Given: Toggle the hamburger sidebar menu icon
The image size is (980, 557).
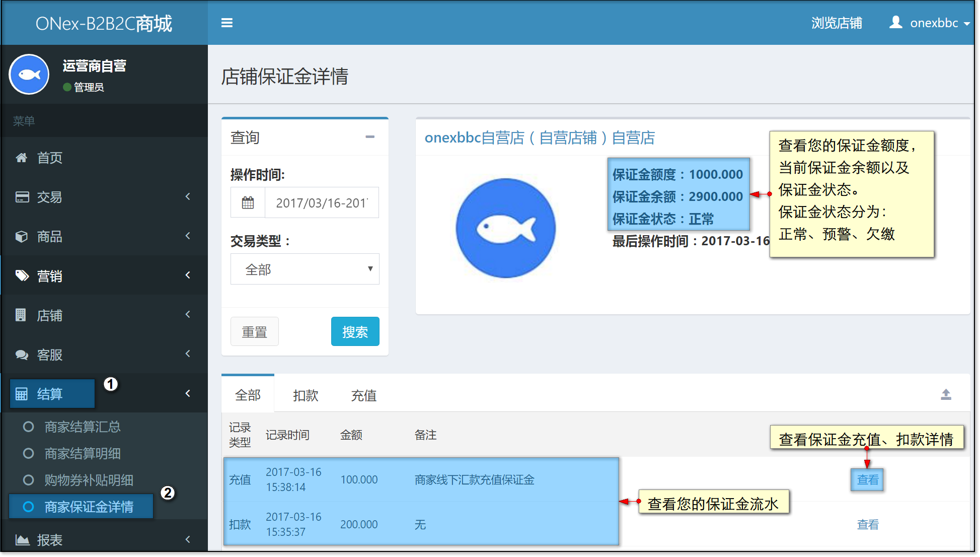Looking at the screenshot, I should pyautogui.click(x=227, y=23).
